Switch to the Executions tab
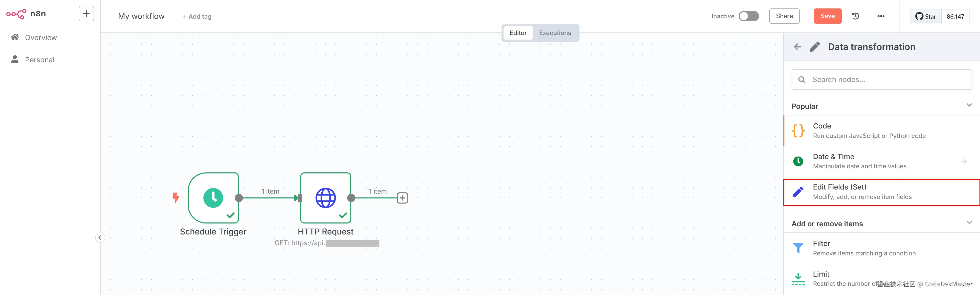Viewport: 980px width, 295px height. (x=555, y=33)
